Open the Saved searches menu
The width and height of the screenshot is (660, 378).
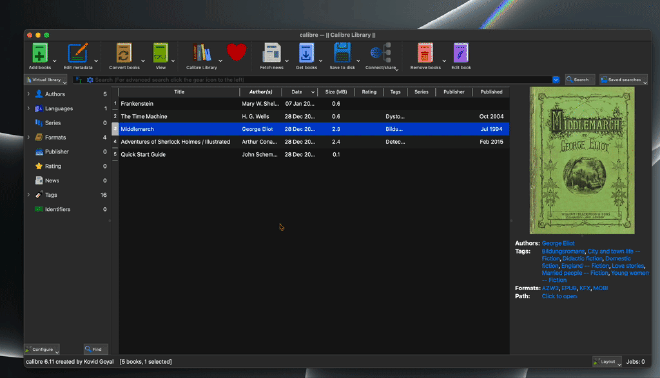[x=623, y=80]
